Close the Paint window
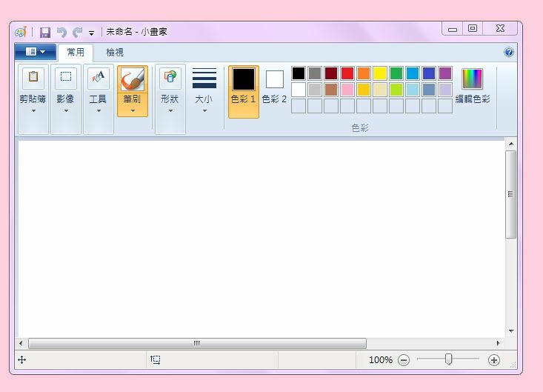Image resolution: width=543 pixels, height=392 pixels. pyautogui.click(x=500, y=28)
